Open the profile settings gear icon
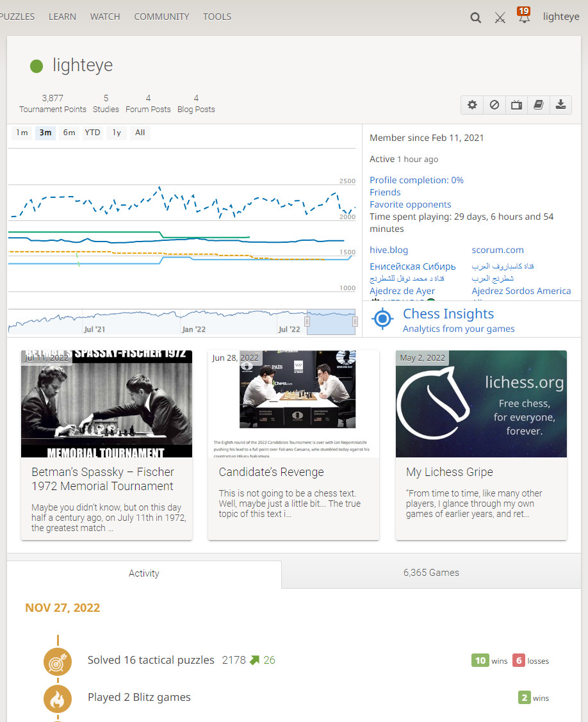Viewport: 588px width, 722px height. tap(472, 105)
